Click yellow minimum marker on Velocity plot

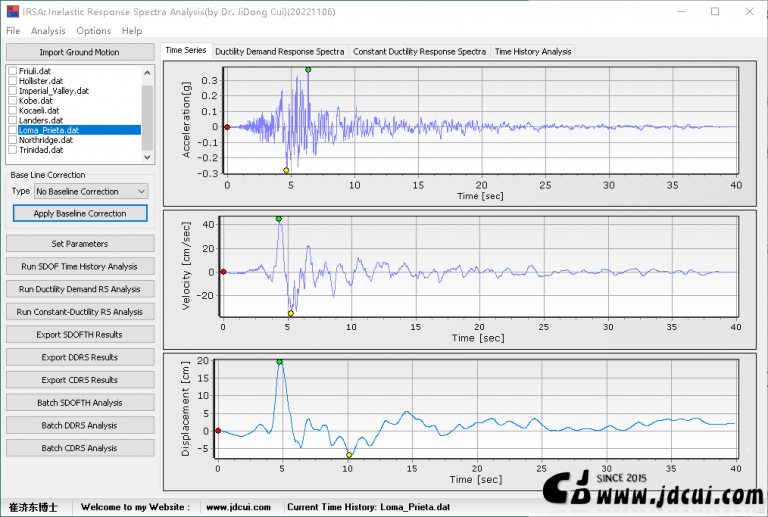[x=291, y=313]
